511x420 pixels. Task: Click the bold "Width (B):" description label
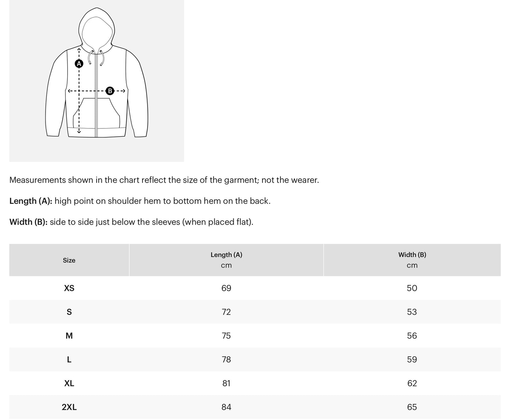tap(28, 222)
